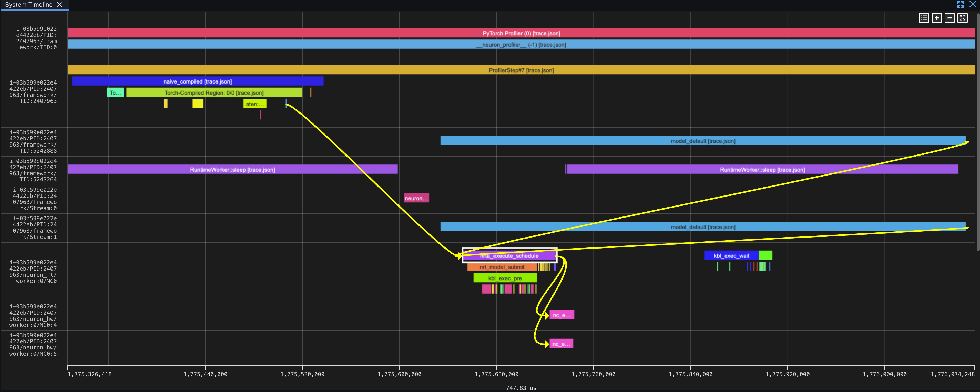Click row label ending TID:2407963
This screenshot has width=980, height=392.
tap(33, 92)
